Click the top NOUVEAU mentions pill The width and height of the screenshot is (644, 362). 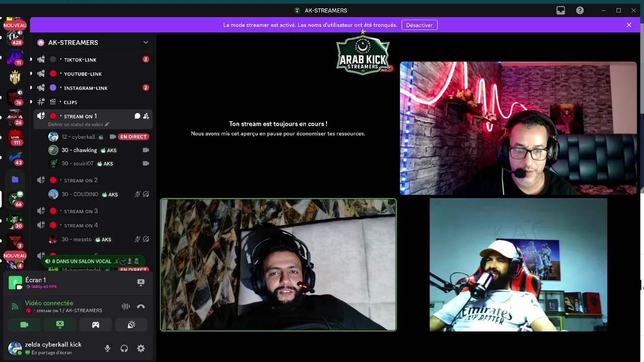pos(15,25)
